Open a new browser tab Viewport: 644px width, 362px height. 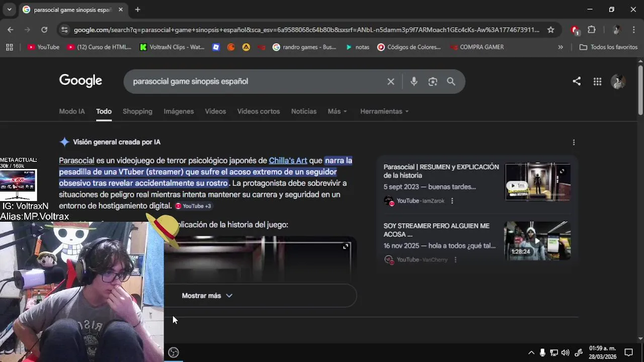click(x=137, y=10)
